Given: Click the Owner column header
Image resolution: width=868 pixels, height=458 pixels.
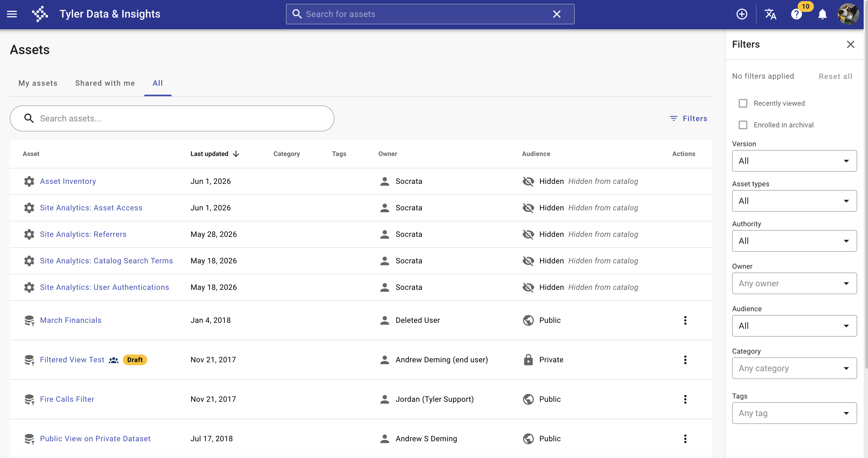Looking at the screenshot, I should tap(387, 154).
